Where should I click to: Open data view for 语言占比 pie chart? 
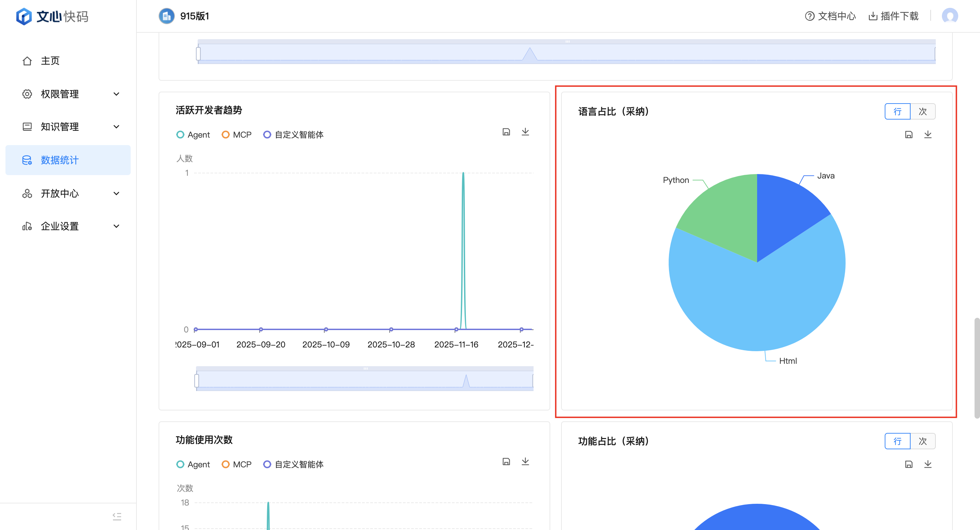[909, 135]
